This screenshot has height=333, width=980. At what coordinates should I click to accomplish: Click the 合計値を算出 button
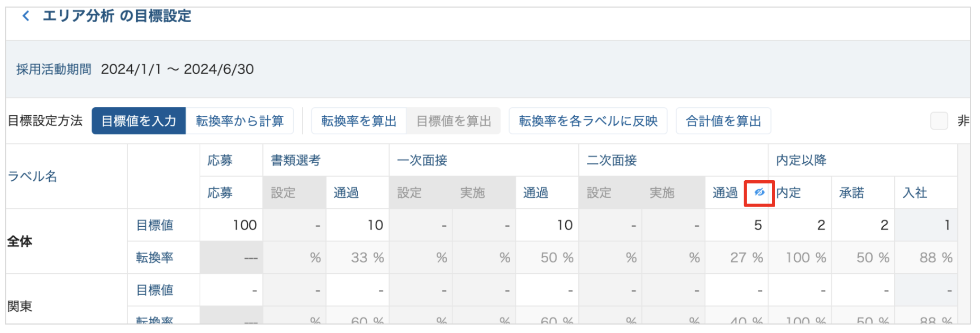click(723, 121)
